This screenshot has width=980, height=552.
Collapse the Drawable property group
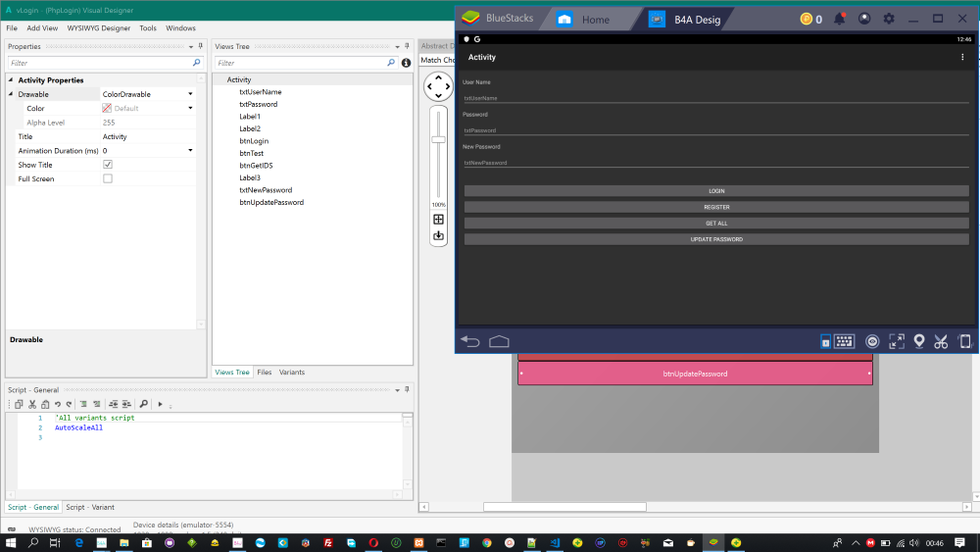click(x=11, y=94)
